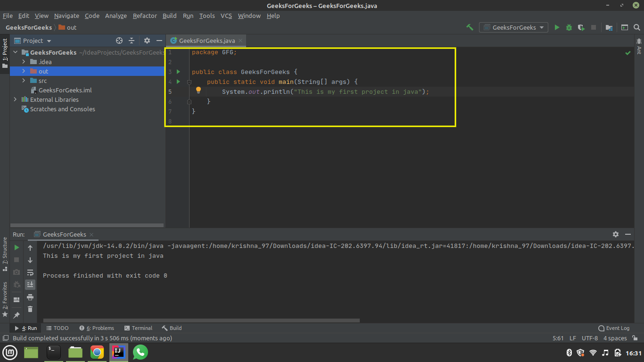Run with coverage shield icon
The width and height of the screenshot is (644, 362).
pos(581,27)
